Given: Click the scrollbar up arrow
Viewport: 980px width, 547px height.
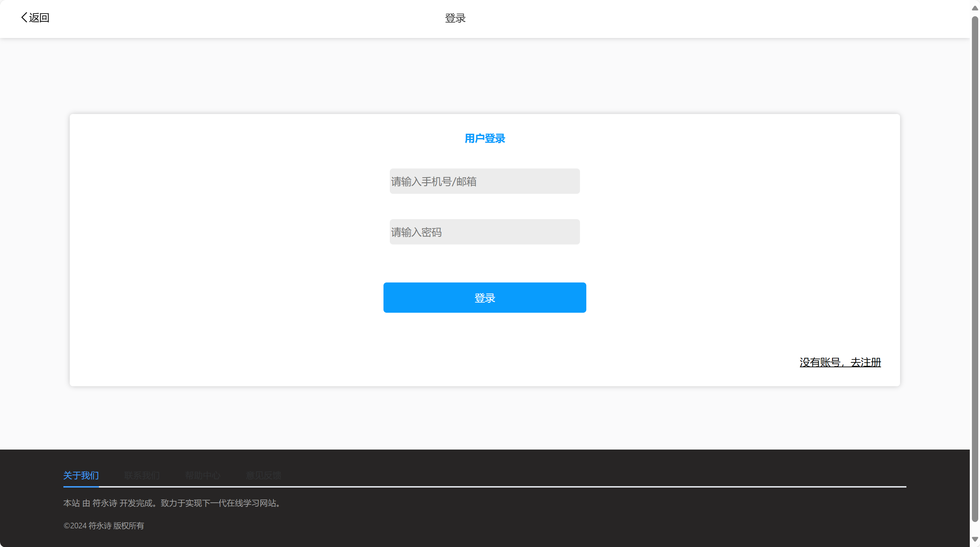Looking at the screenshot, I should pos(975,8).
